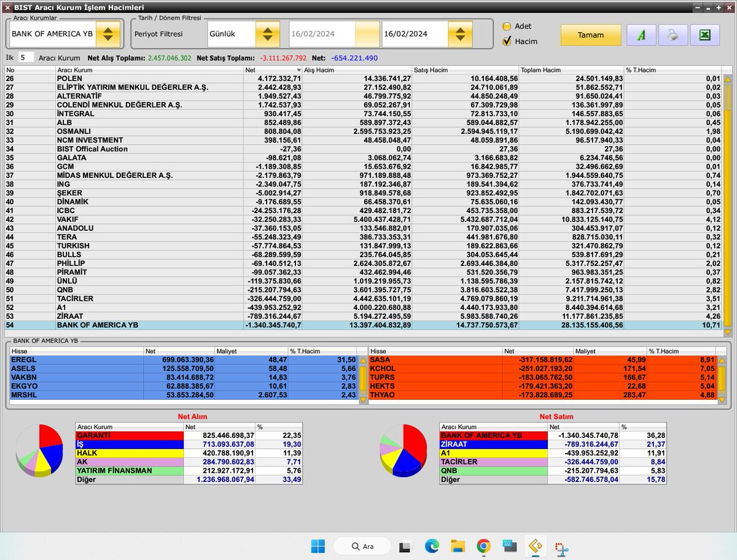Viewport: 737px width, 560px height.
Task: Select yellow HALK legend row
Action: pyautogui.click(x=189, y=453)
